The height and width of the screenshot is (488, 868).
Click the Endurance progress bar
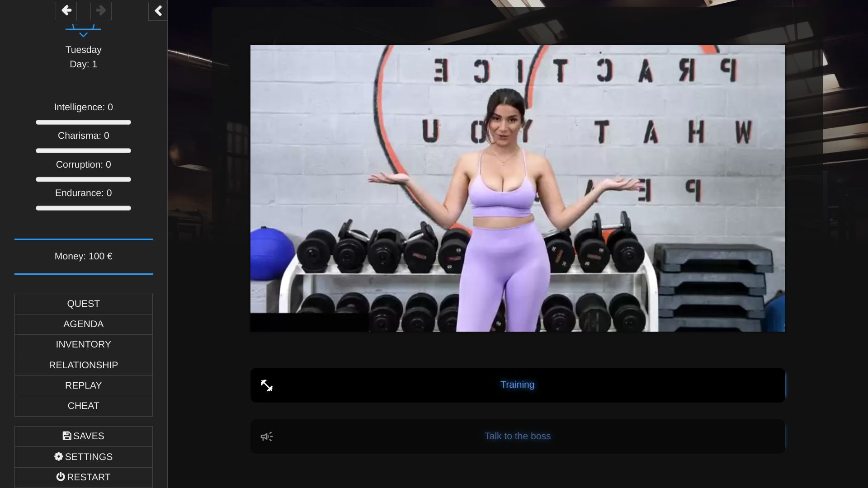83,208
